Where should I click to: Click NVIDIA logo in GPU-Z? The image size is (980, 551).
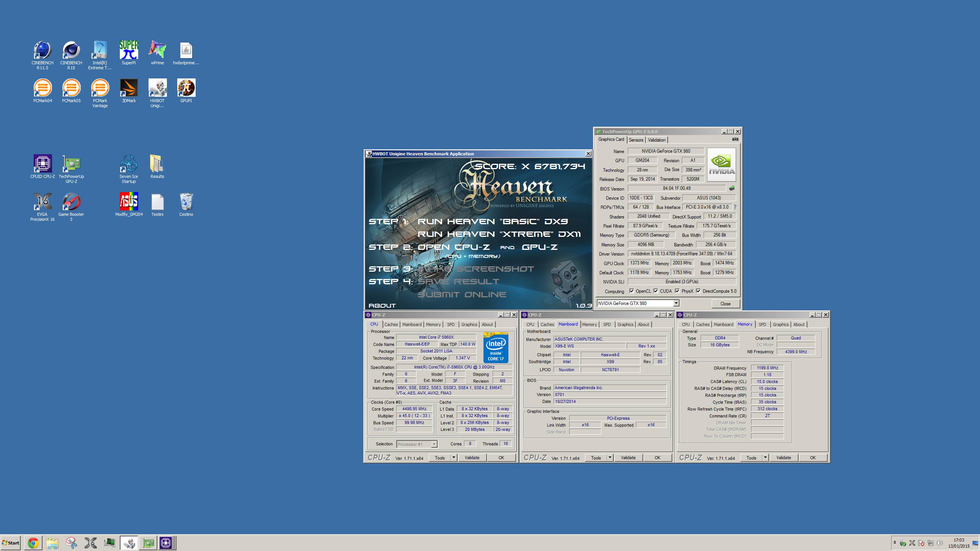[721, 165]
